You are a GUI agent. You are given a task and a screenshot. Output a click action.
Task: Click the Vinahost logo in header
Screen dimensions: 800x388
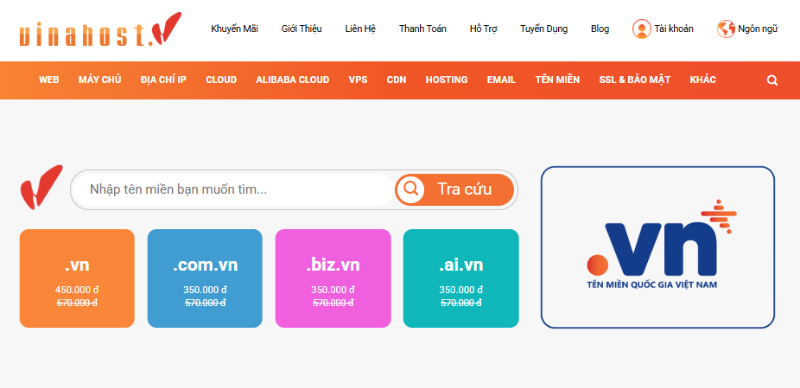coord(101,29)
